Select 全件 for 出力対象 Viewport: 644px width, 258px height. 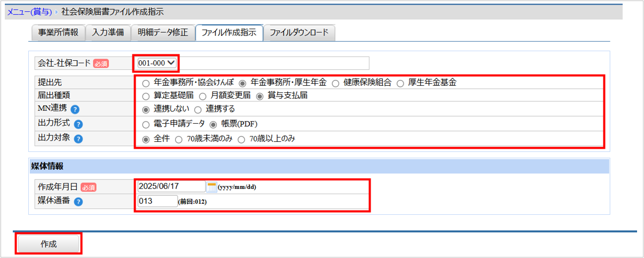pyautogui.click(x=146, y=139)
